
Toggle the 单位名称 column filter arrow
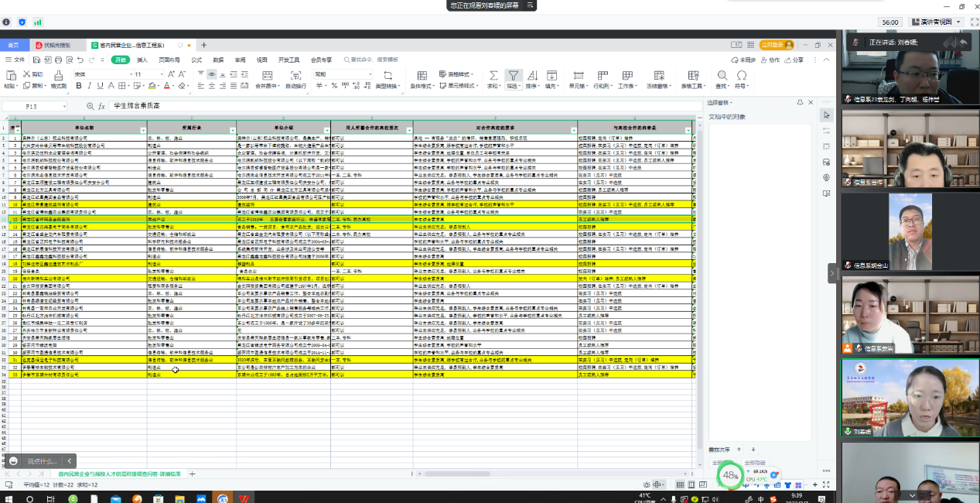click(142, 130)
